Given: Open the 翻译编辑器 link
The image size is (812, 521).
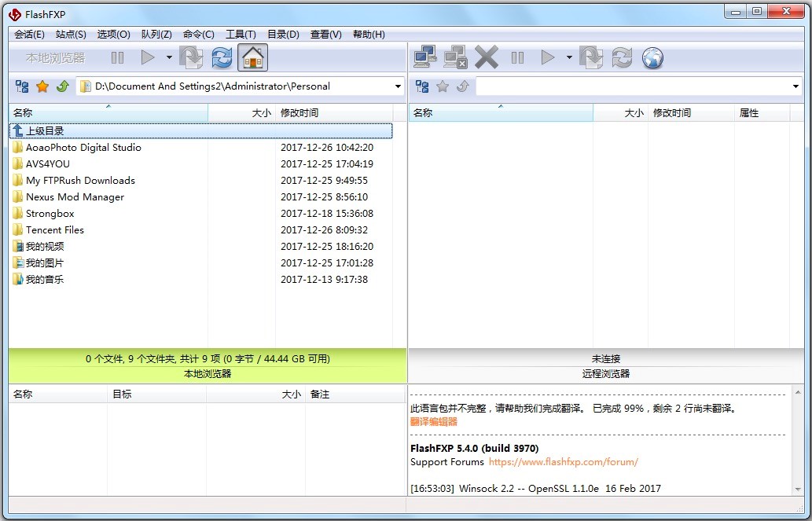Looking at the screenshot, I should point(433,422).
